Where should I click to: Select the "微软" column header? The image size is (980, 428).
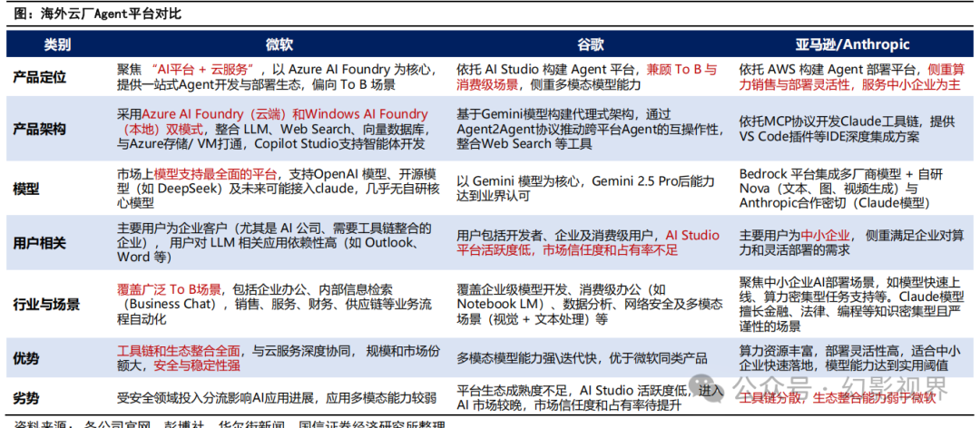pos(279,44)
